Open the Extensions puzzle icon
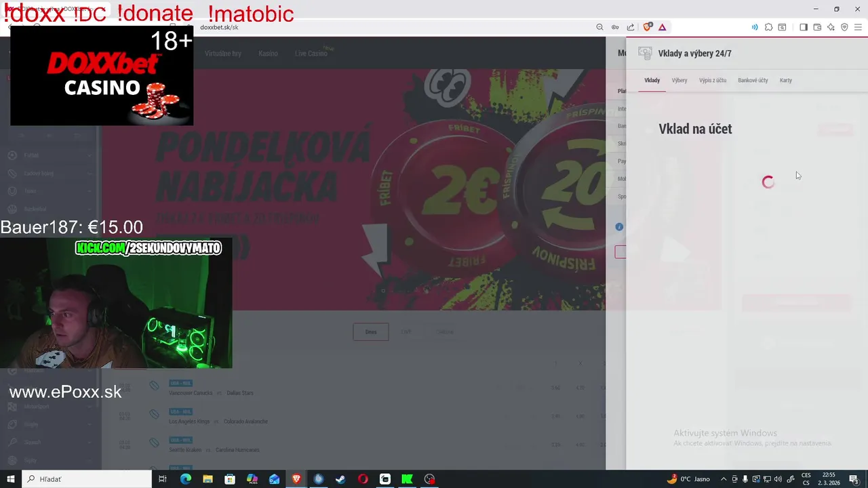The height and width of the screenshot is (488, 868). point(768,27)
